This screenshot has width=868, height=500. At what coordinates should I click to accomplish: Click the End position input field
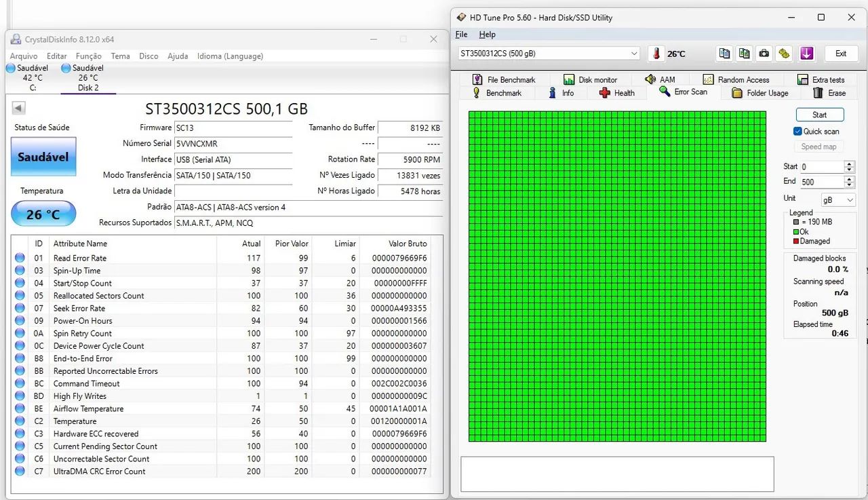click(821, 182)
